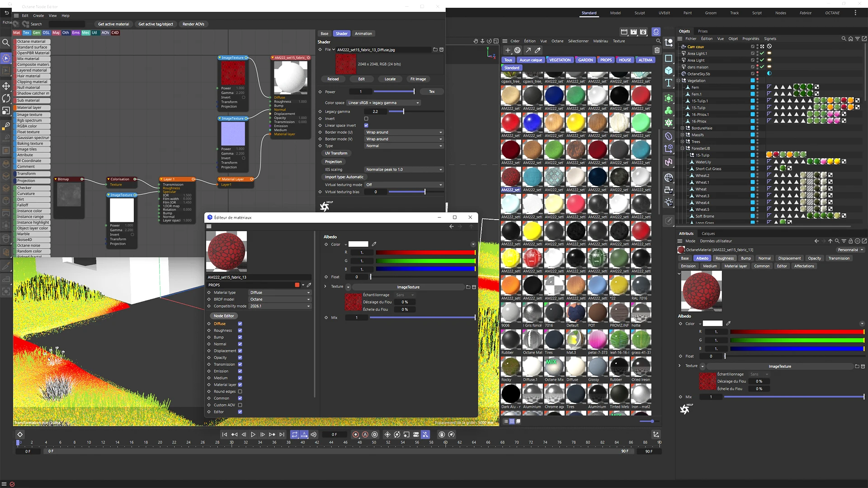Enable the Invert checkbox in shader
The width and height of the screenshot is (868, 488).
[366, 119]
